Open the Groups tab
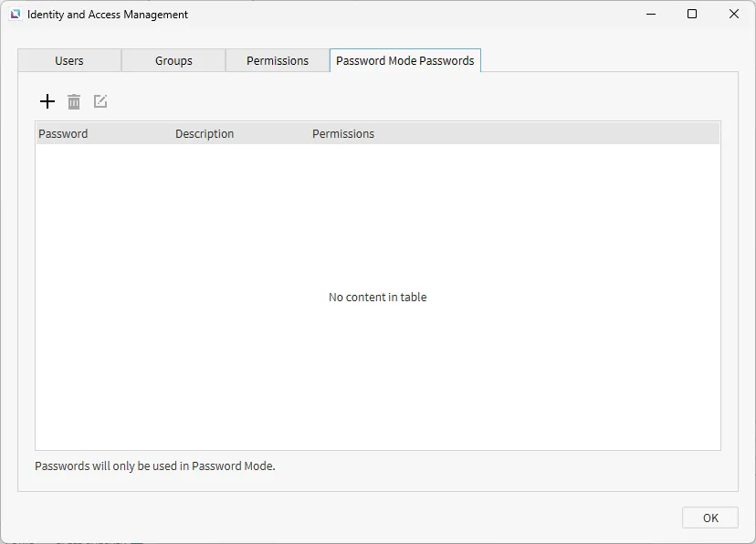This screenshot has height=544, width=756. 173,61
